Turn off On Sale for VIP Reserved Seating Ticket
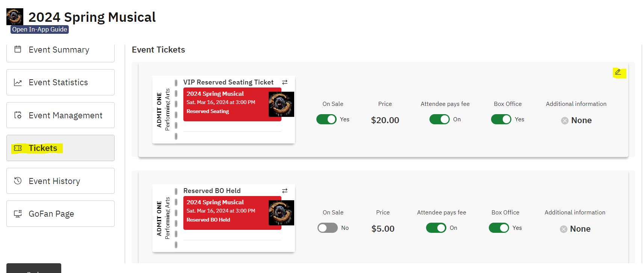The image size is (644, 273). [327, 119]
